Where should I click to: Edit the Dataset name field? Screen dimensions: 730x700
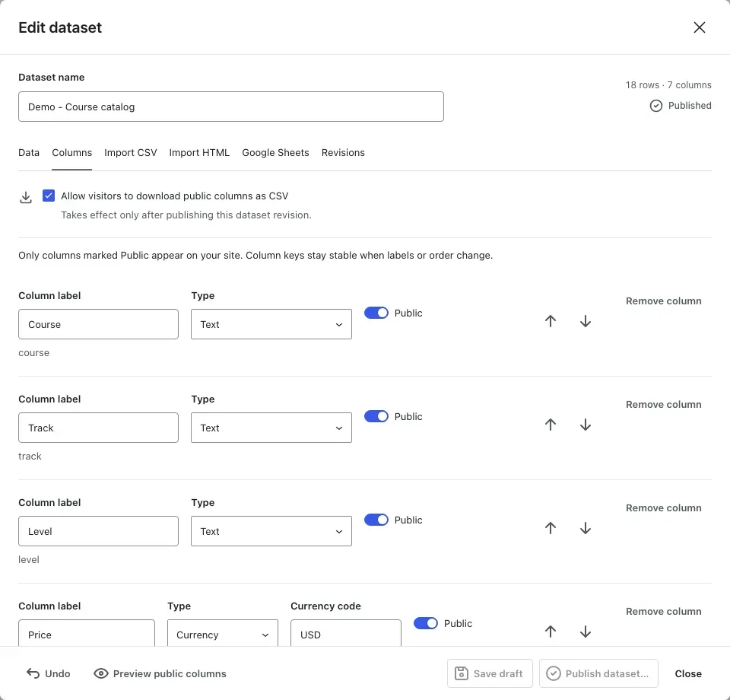click(231, 107)
